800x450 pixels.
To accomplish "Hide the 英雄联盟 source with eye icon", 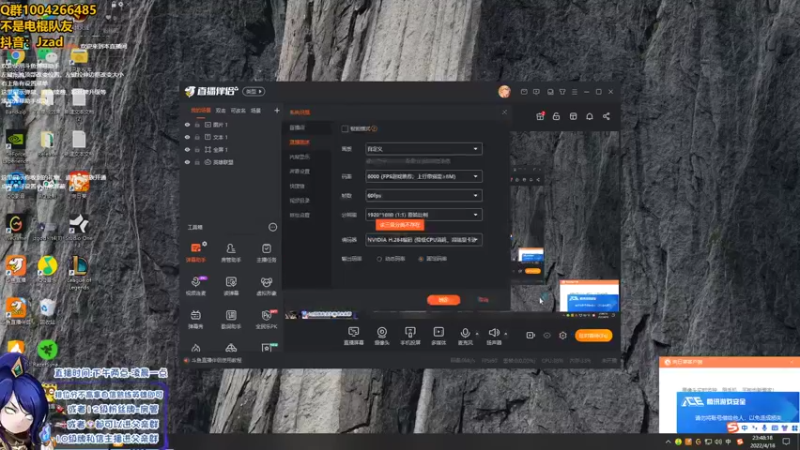I will (x=187, y=162).
